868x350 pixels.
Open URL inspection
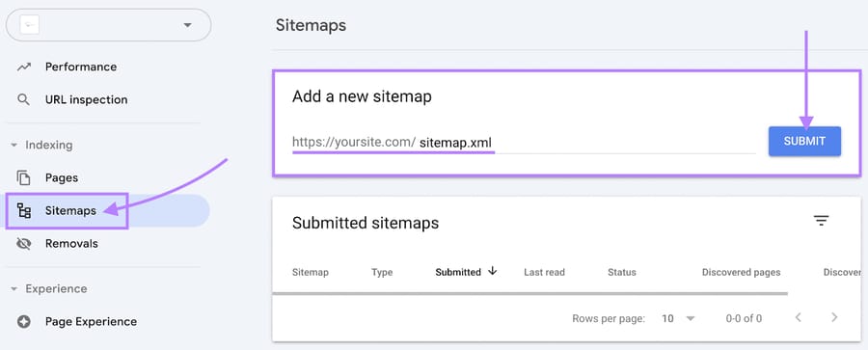tap(87, 99)
